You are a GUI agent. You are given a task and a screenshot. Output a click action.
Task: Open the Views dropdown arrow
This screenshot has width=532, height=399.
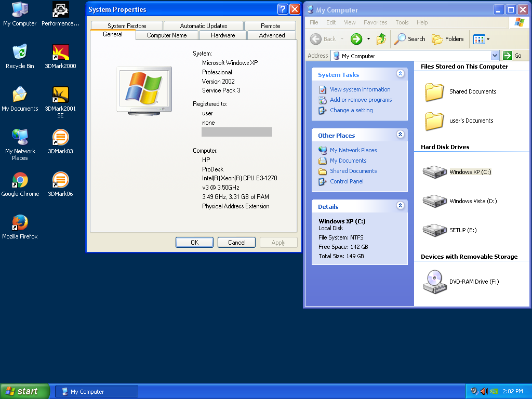coord(487,39)
